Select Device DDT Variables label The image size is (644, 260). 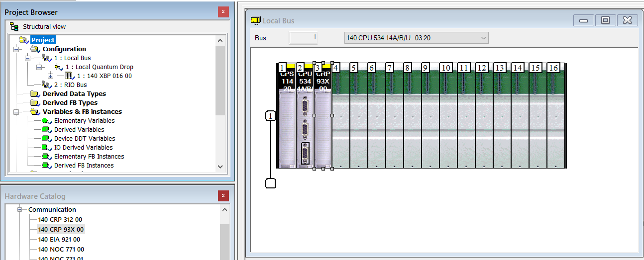85,139
